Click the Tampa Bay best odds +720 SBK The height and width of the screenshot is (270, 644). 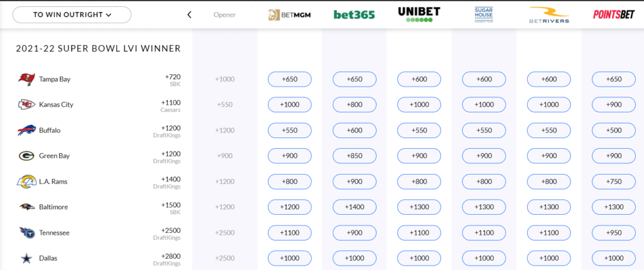point(172,80)
